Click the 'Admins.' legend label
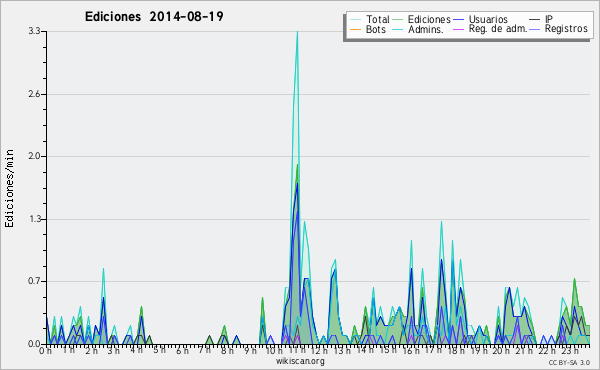 (x=426, y=29)
